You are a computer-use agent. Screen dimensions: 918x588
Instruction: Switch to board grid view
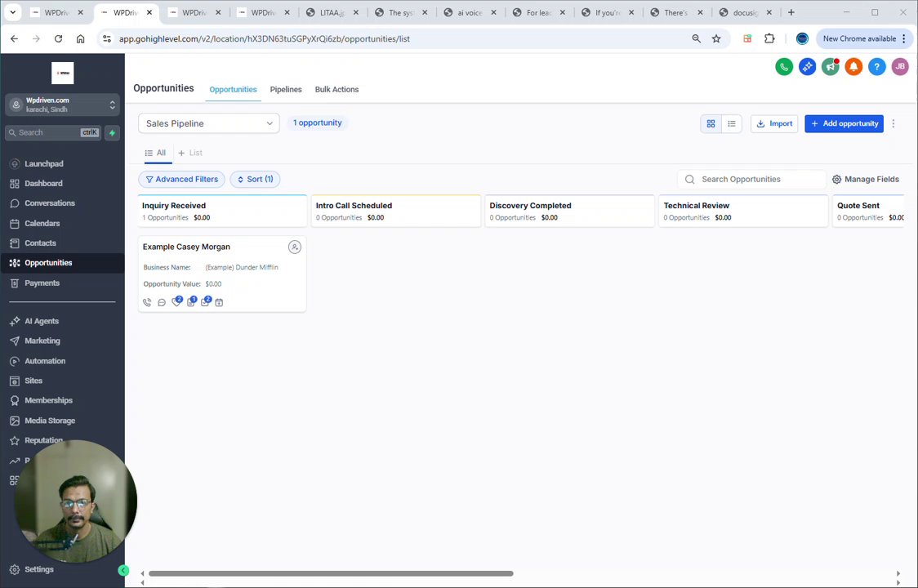coord(711,123)
